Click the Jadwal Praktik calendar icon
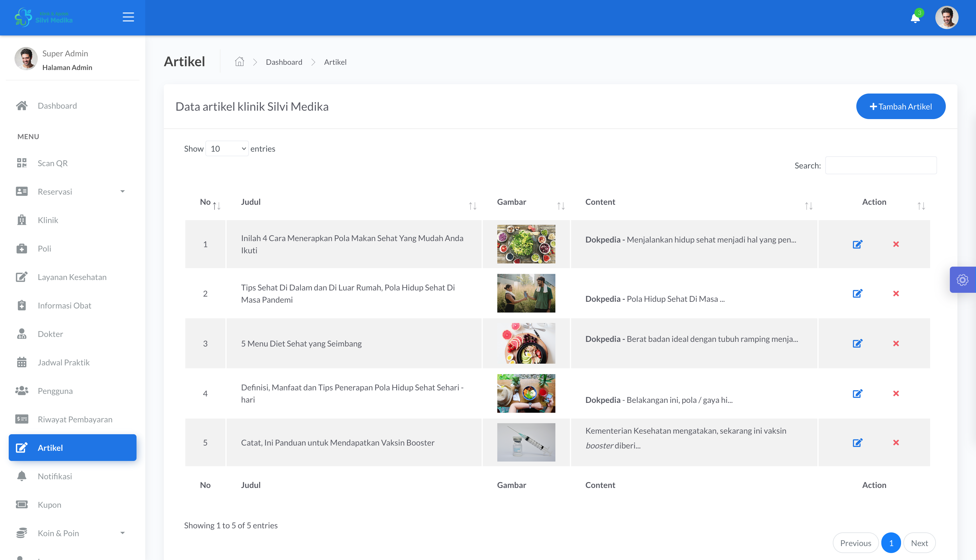 tap(21, 362)
